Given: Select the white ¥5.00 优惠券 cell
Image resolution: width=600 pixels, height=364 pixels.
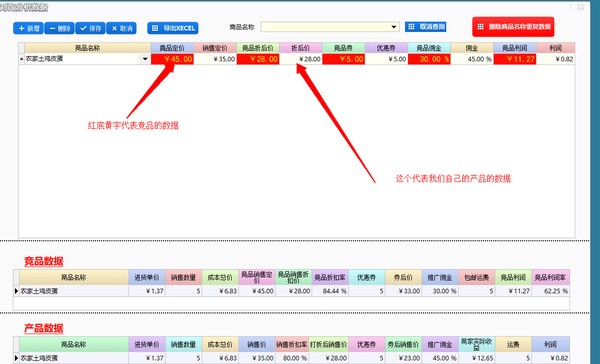Looking at the screenshot, I should (x=386, y=59).
